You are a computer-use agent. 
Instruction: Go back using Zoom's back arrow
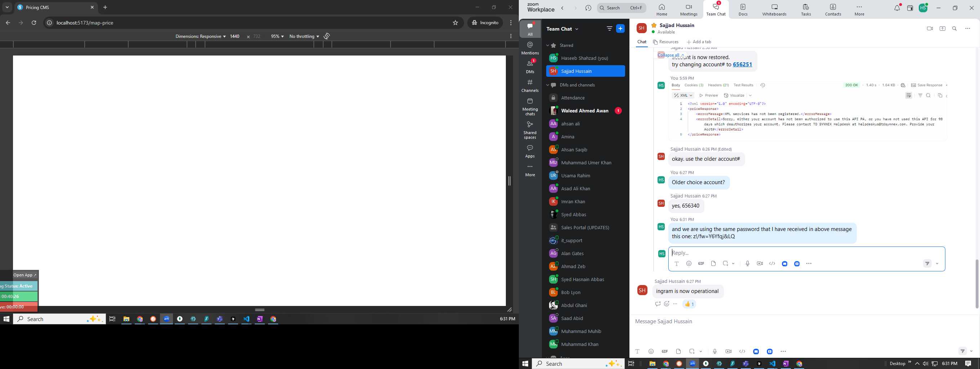[x=563, y=8]
